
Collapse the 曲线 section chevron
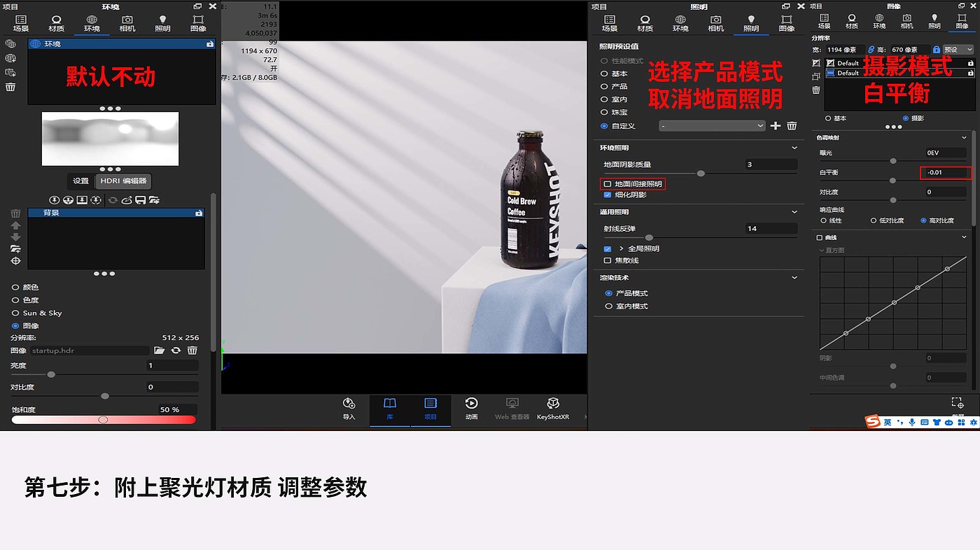coord(965,238)
